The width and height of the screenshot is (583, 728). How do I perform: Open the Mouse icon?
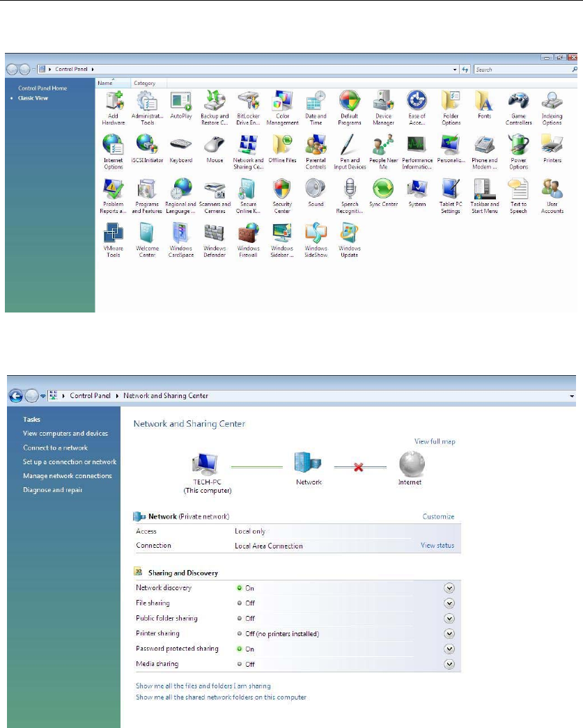coord(215,149)
